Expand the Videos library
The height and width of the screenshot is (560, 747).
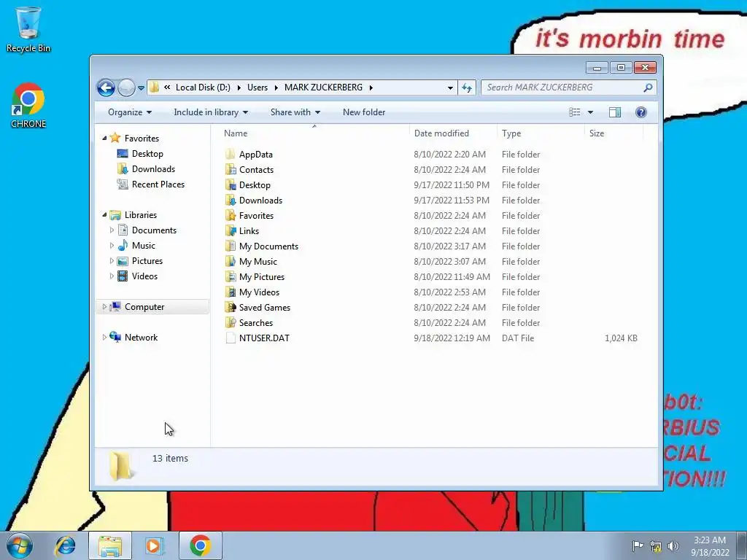(112, 276)
